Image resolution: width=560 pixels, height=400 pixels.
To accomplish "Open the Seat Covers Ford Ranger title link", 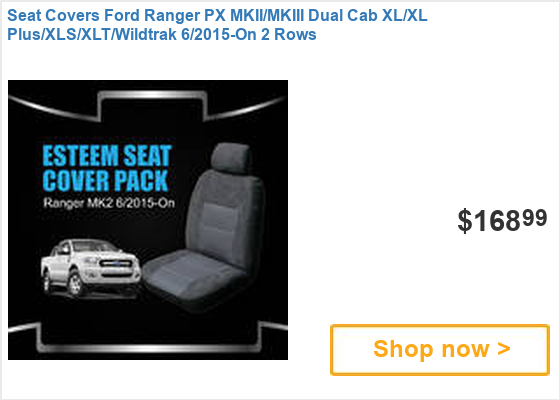I will 217,25.
